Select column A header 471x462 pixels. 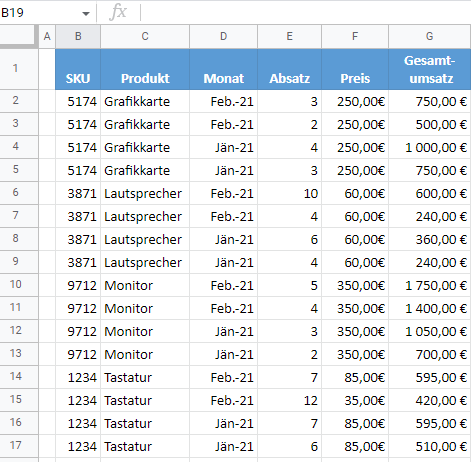[47, 36]
